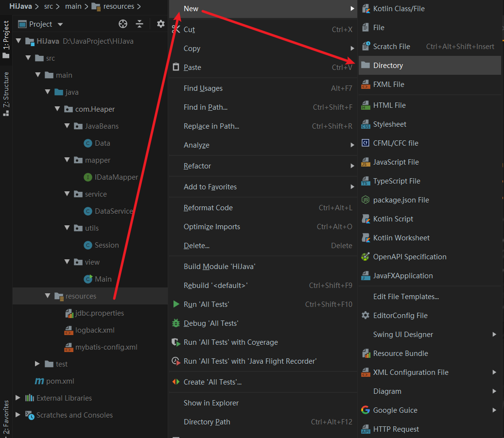Run 'All Tests' from context menu

(x=263, y=304)
